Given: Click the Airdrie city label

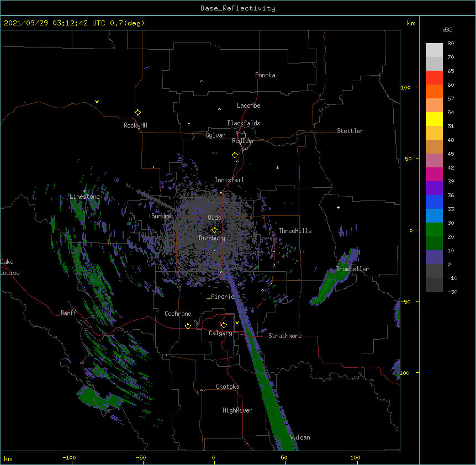Looking at the screenshot, I should tap(223, 297).
